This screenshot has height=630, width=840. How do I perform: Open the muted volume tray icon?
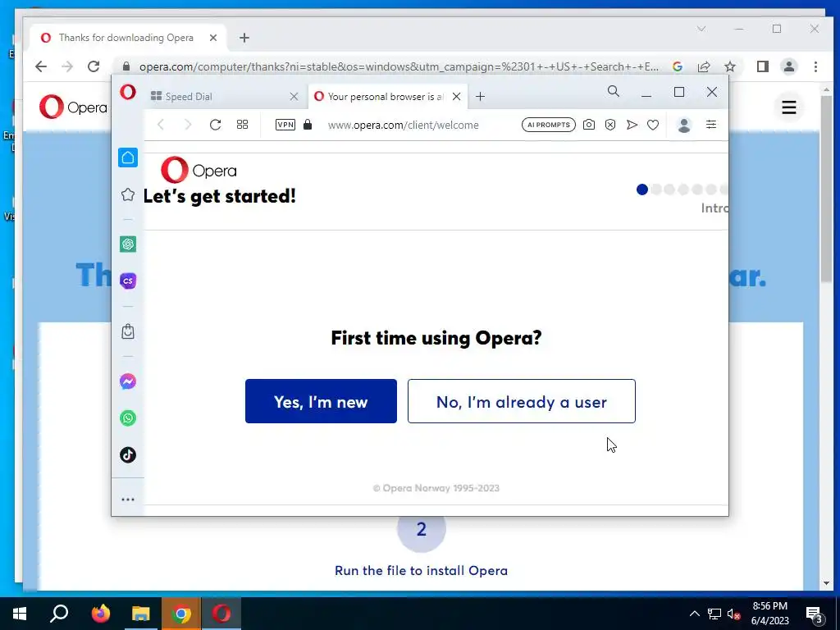(733, 614)
